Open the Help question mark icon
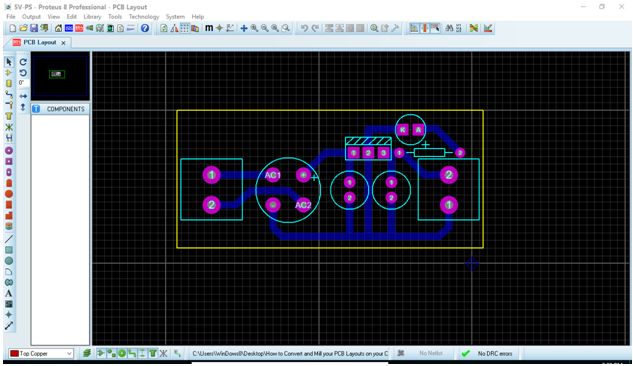 145,28
